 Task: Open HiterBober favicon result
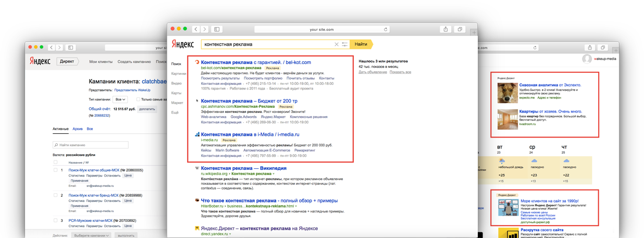pyautogui.click(x=197, y=200)
